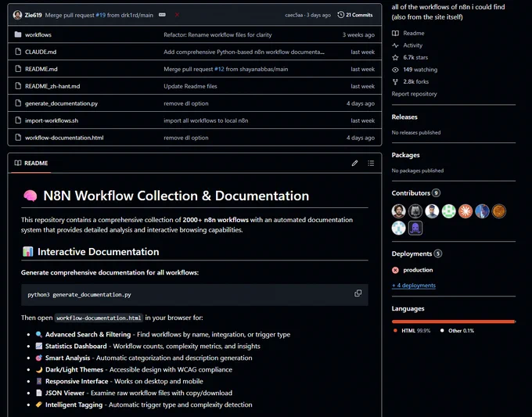Click commit message 'import all workflows to local n8n'
532x417 pixels.
206,120
